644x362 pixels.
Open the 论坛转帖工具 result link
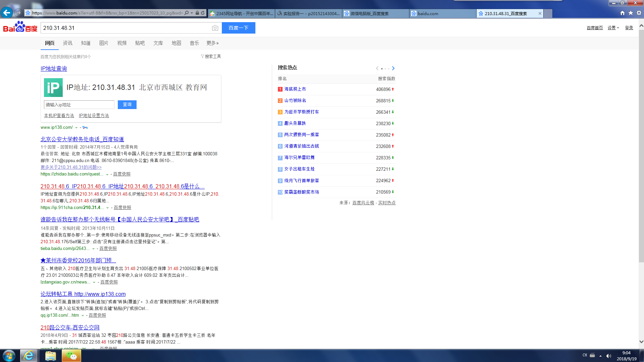(x=83, y=294)
